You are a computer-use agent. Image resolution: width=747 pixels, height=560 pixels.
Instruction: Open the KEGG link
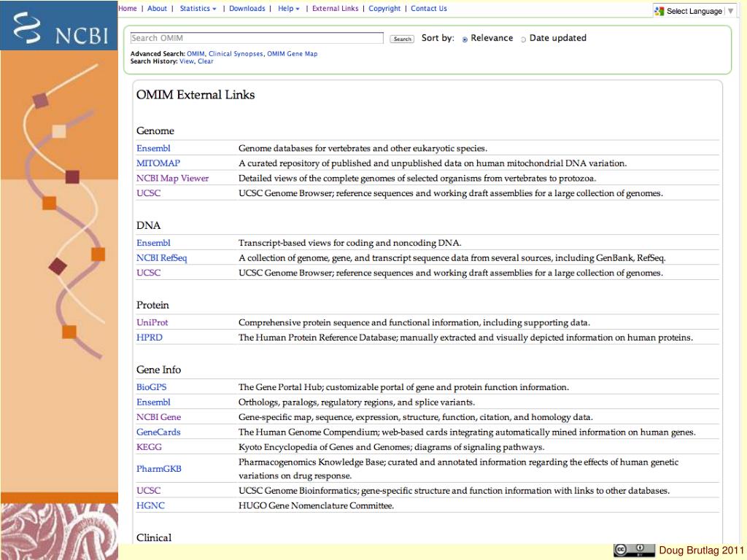149,447
